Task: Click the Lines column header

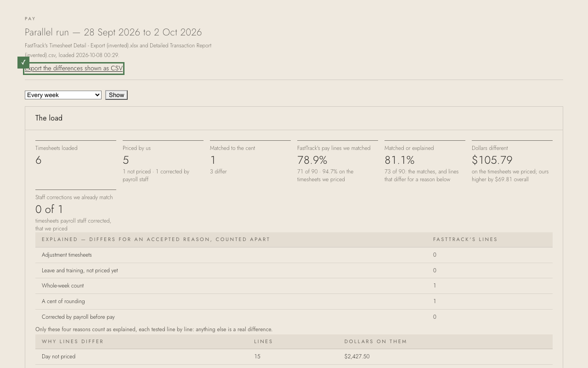Action: 264,341
